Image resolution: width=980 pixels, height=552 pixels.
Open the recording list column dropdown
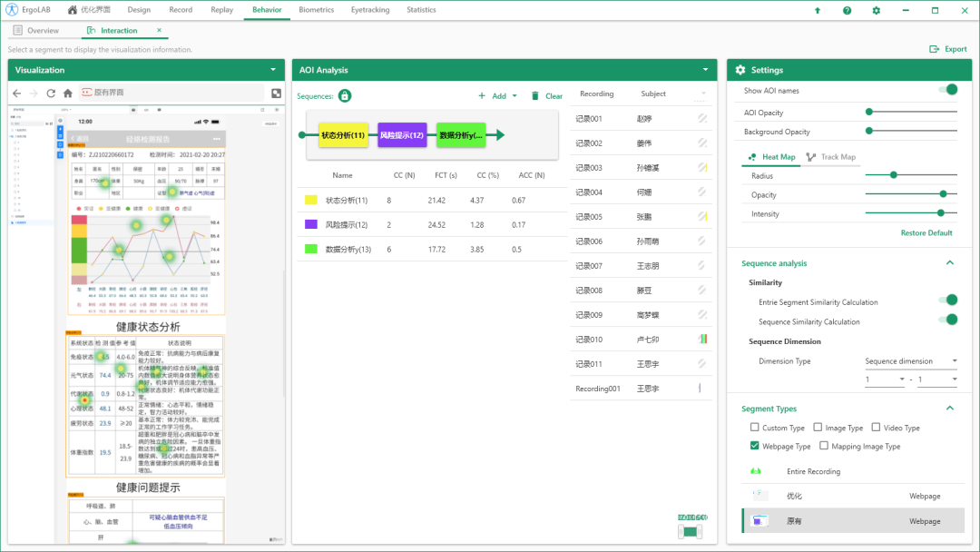(704, 94)
